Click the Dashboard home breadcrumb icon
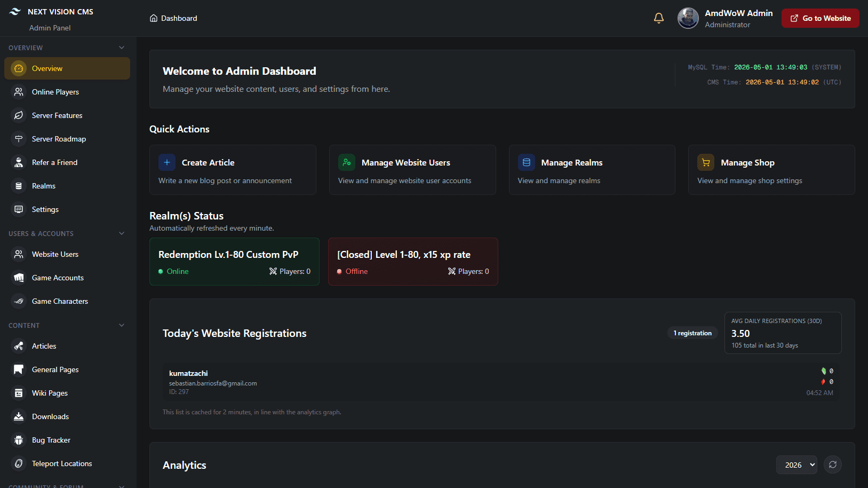This screenshot has height=488, width=868. pyautogui.click(x=154, y=18)
